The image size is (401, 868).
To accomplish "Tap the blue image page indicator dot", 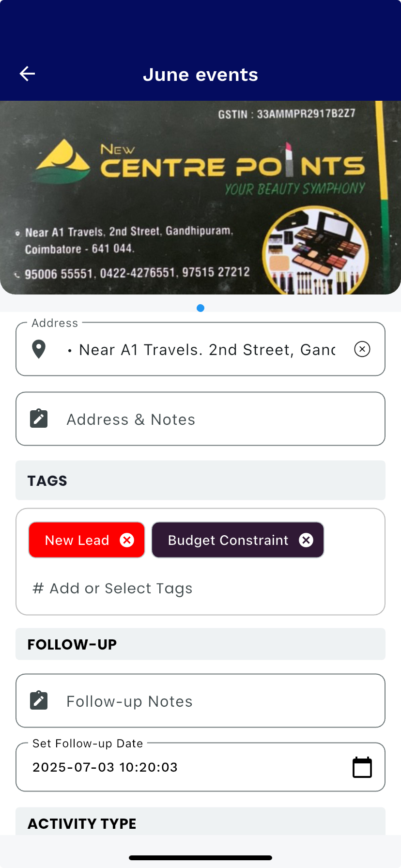I will pyautogui.click(x=200, y=308).
